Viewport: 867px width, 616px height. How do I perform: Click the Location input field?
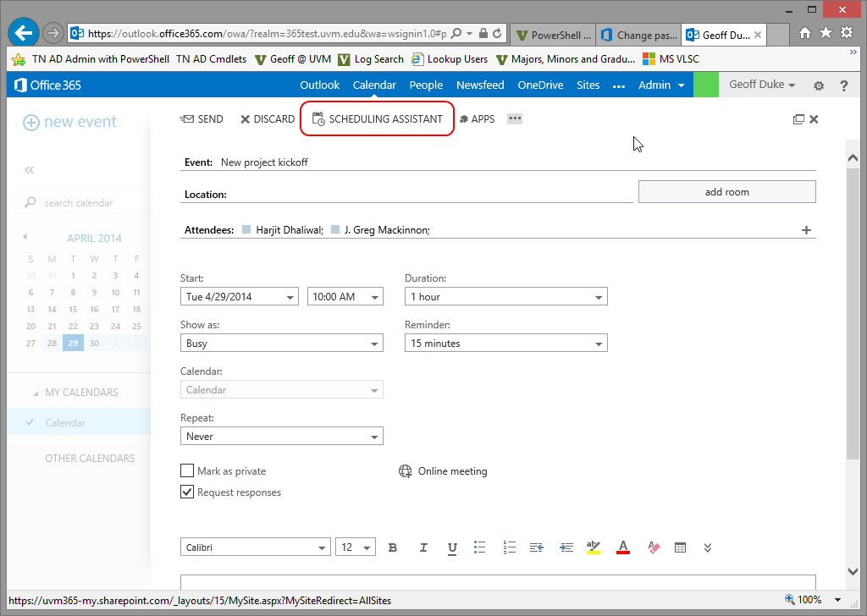(430, 194)
